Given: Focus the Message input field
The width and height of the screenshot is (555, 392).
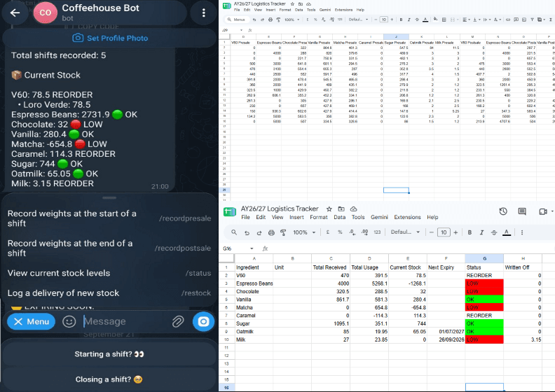Looking at the screenshot, I should click(124, 322).
